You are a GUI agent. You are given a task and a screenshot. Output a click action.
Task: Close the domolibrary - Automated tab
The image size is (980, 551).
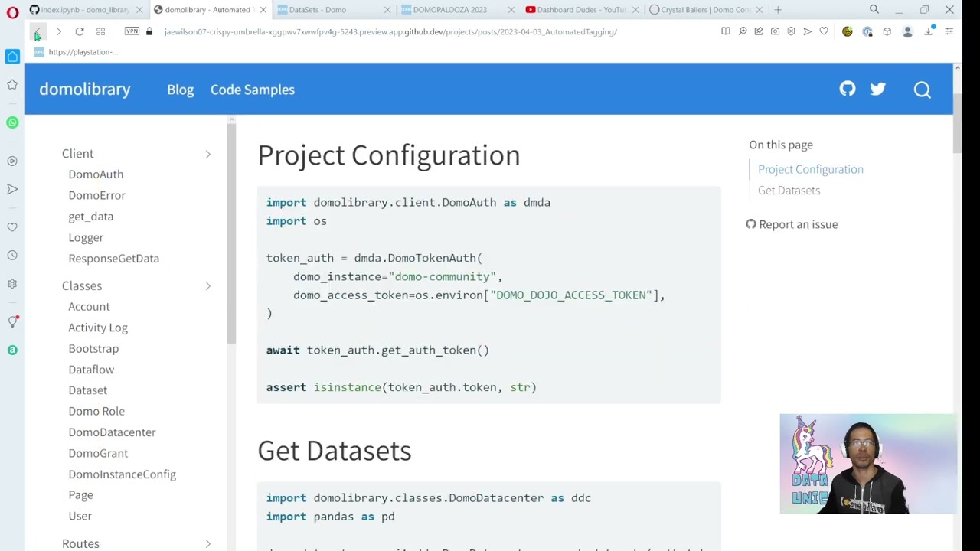[263, 10]
